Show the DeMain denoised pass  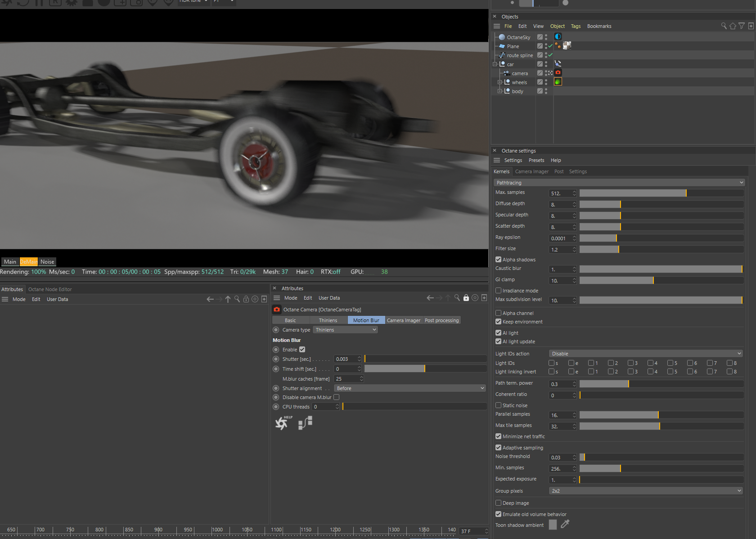coord(29,262)
